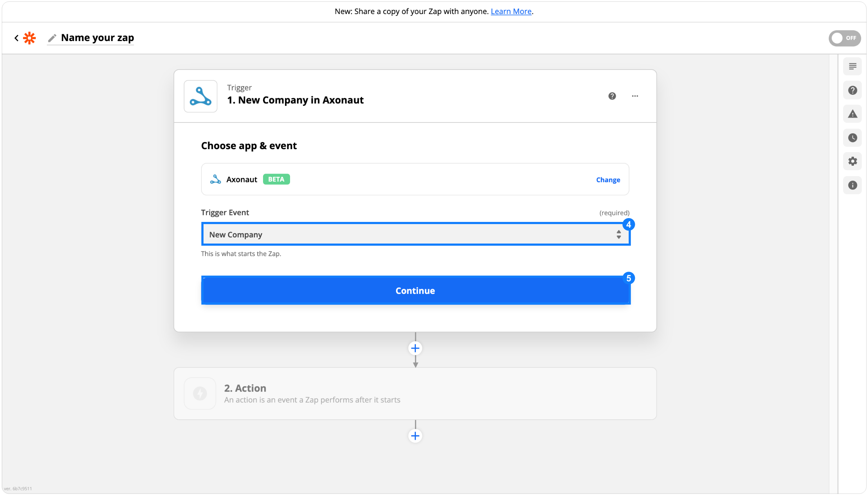Click the small Axonaut logo in app row

coord(215,179)
